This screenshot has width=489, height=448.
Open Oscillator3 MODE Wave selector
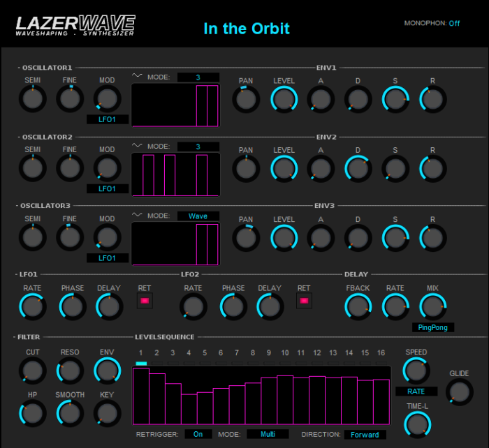point(198,216)
